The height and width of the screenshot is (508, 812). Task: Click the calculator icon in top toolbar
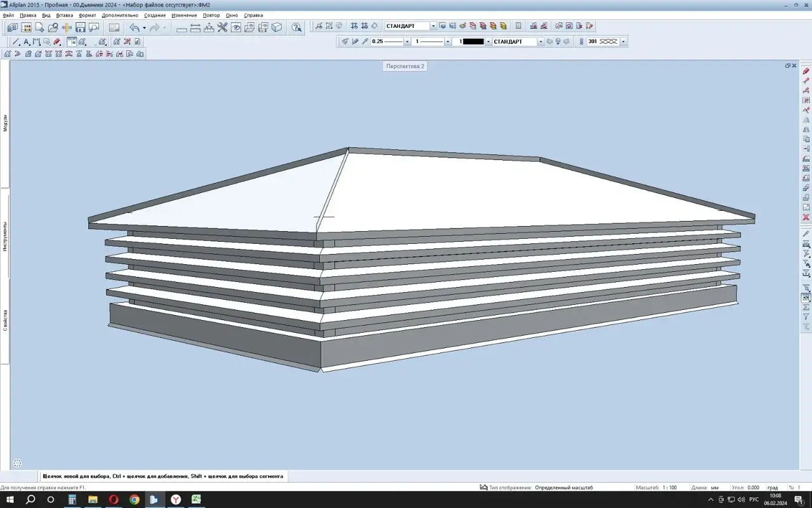tap(518, 26)
